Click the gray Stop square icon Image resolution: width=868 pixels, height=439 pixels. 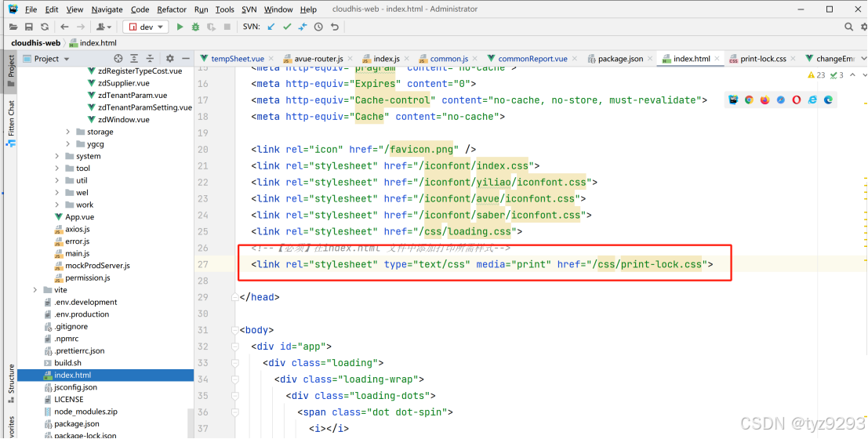point(227,27)
